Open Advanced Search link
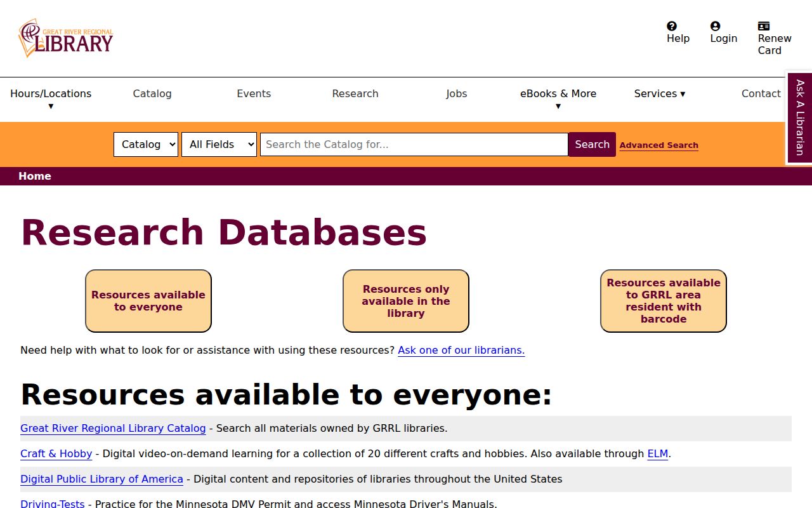Screen dimensions: 812x508 659,145
